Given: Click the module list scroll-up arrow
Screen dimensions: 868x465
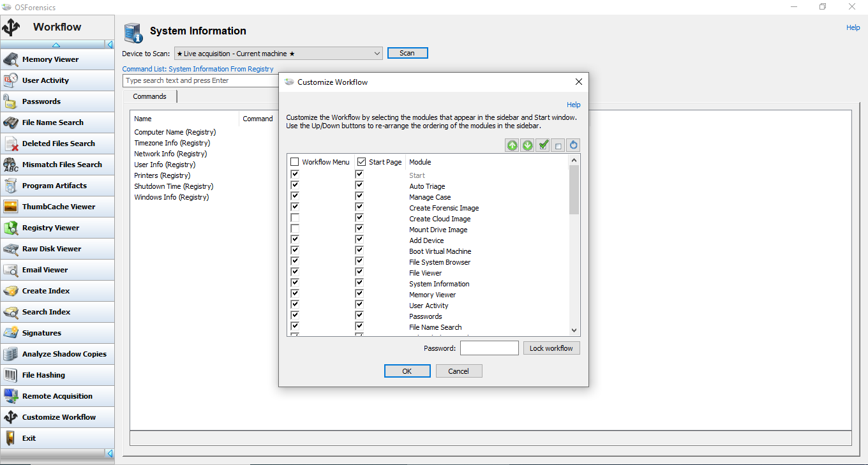Looking at the screenshot, I should (x=574, y=160).
